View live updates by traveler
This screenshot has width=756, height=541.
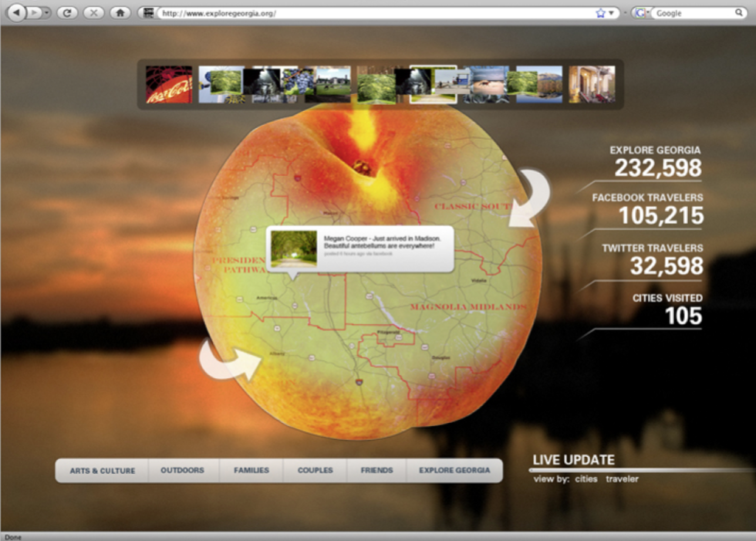point(622,478)
